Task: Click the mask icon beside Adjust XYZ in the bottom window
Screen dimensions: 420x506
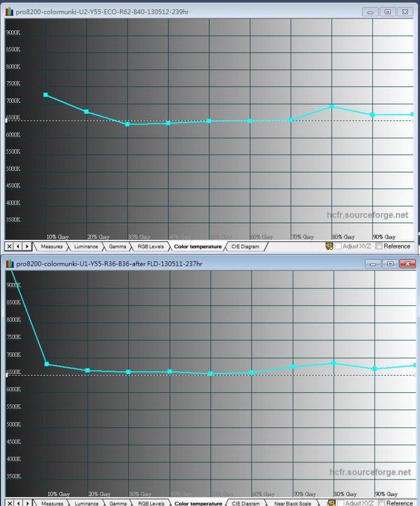Action: (x=332, y=503)
